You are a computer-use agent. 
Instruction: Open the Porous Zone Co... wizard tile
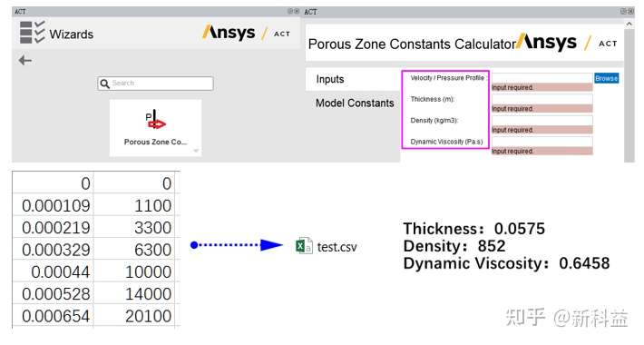[155, 128]
